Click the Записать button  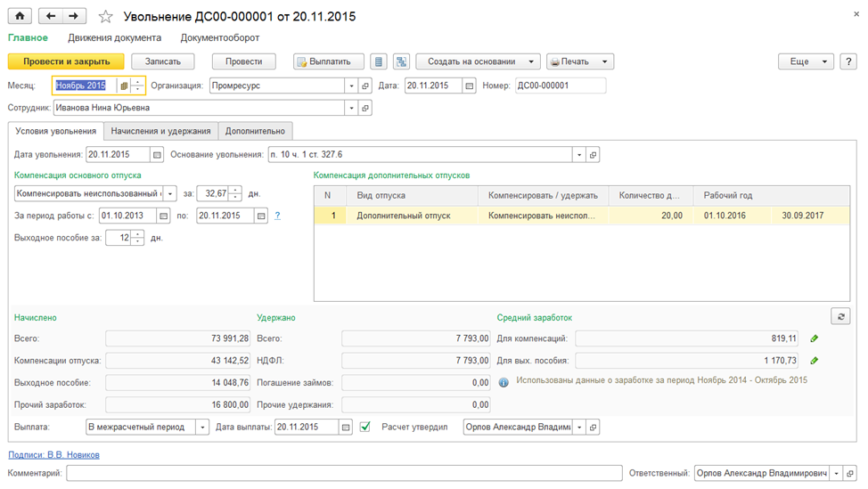click(x=163, y=61)
